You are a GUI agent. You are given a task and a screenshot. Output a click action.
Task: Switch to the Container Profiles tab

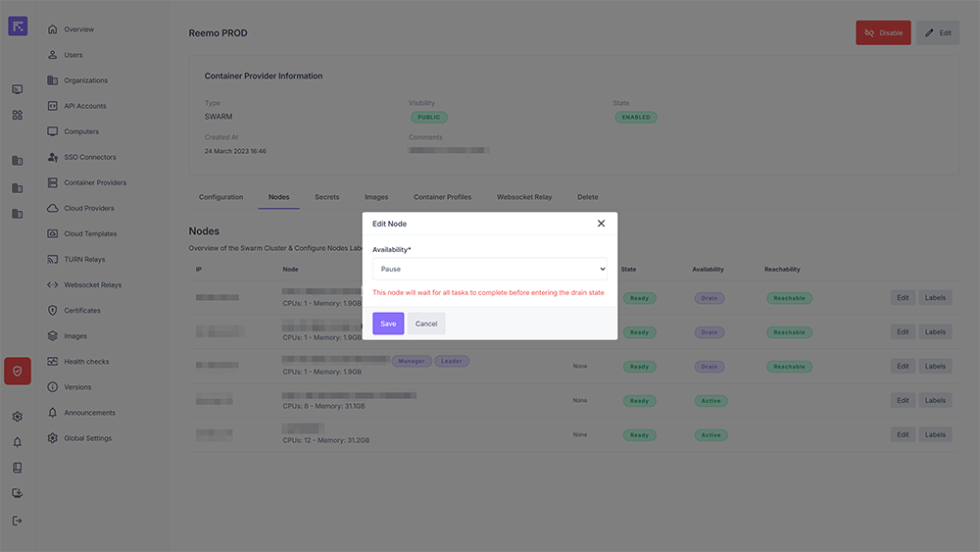442,197
